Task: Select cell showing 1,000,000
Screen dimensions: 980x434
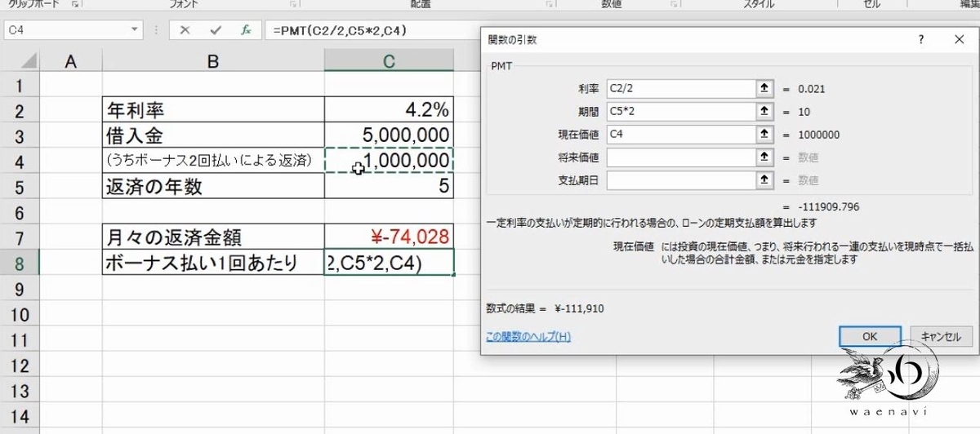Action: tap(389, 161)
